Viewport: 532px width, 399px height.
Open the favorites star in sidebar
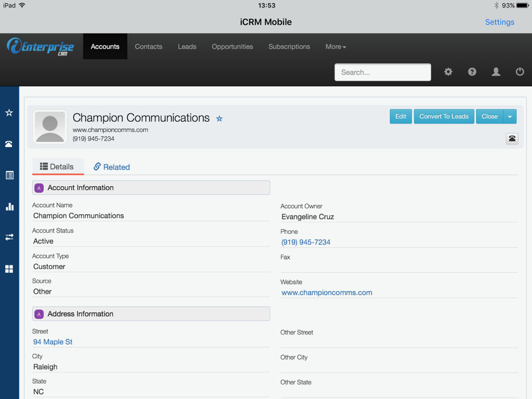pos(9,113)
